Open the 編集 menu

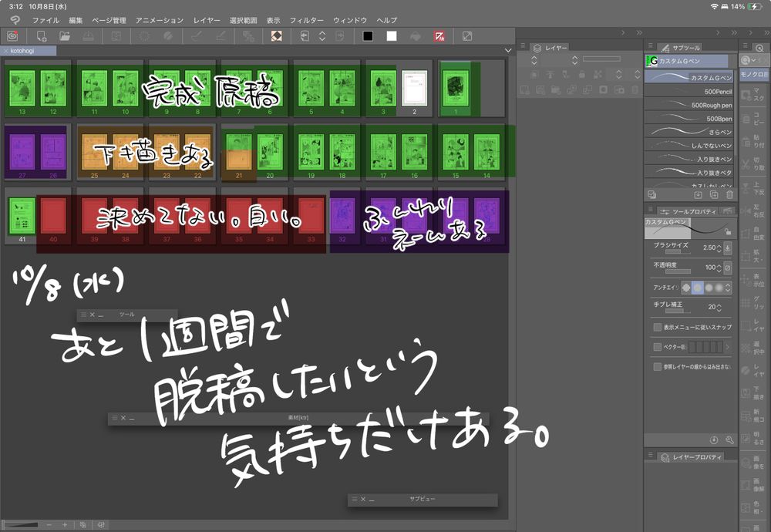pos(76,20)
